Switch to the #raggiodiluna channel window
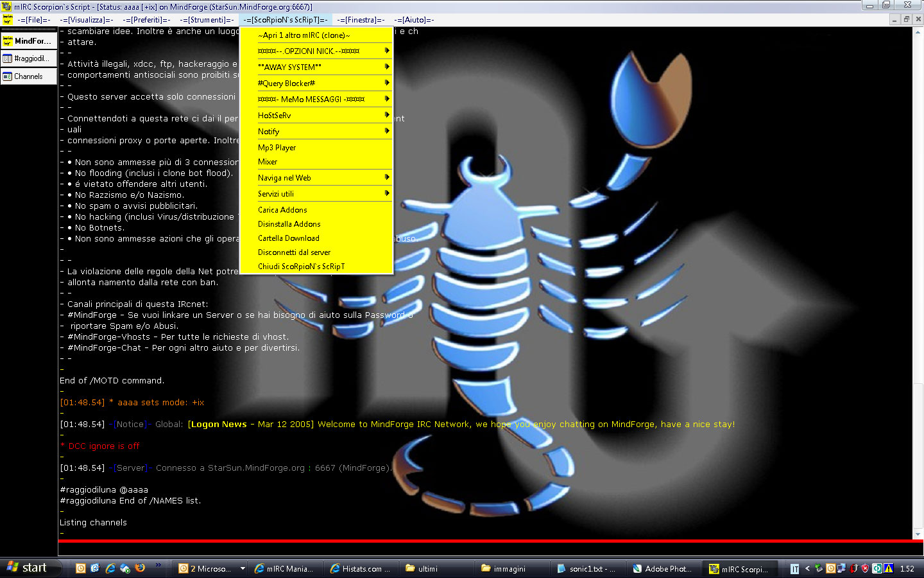 coord(28,58)
